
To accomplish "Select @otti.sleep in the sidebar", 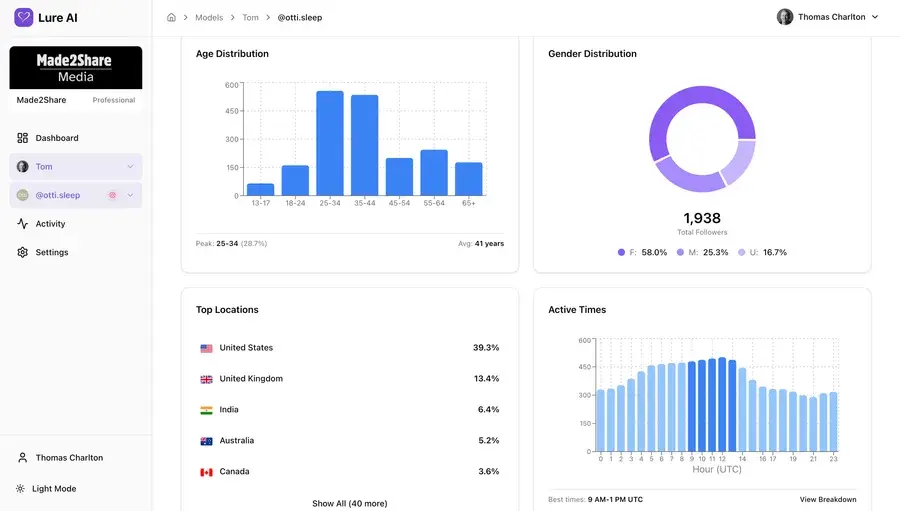I will click(76, 195).
